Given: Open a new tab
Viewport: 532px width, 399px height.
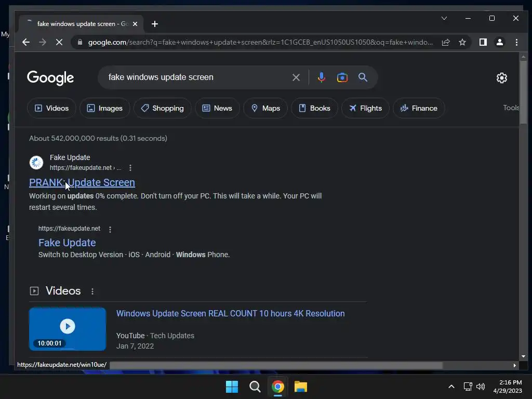Looking at the screenshot, I should (x=155, y=24).
